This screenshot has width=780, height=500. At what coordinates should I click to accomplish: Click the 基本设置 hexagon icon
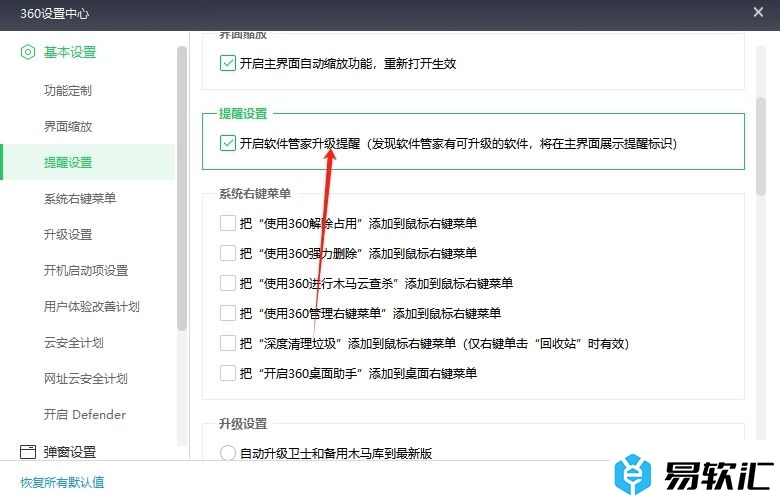(x=28, y=52)
